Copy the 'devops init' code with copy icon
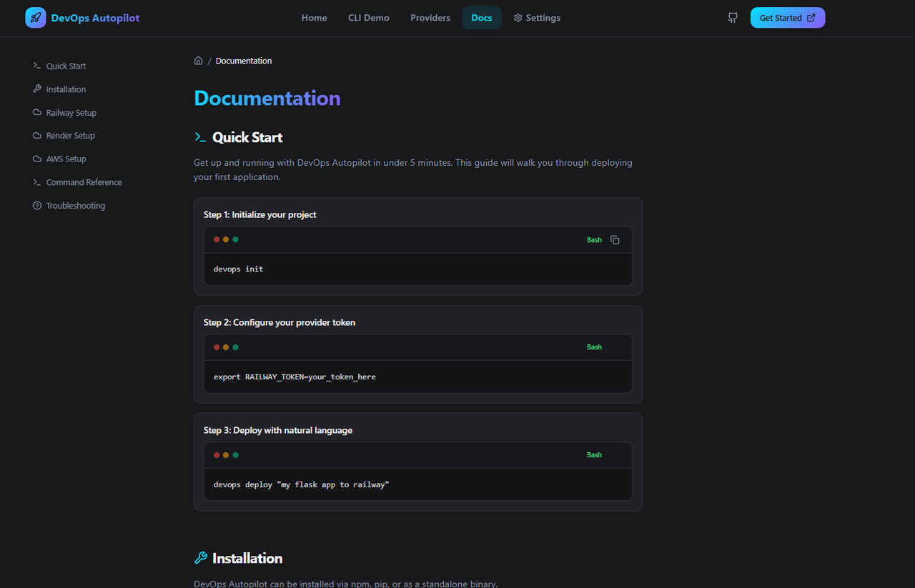Image resolution: width=915 pixels, height=588 pixels. (615, 240)
